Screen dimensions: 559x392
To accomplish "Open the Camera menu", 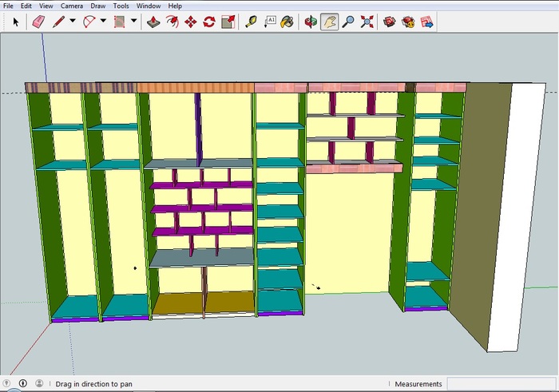I will click(x=71, y=6).
